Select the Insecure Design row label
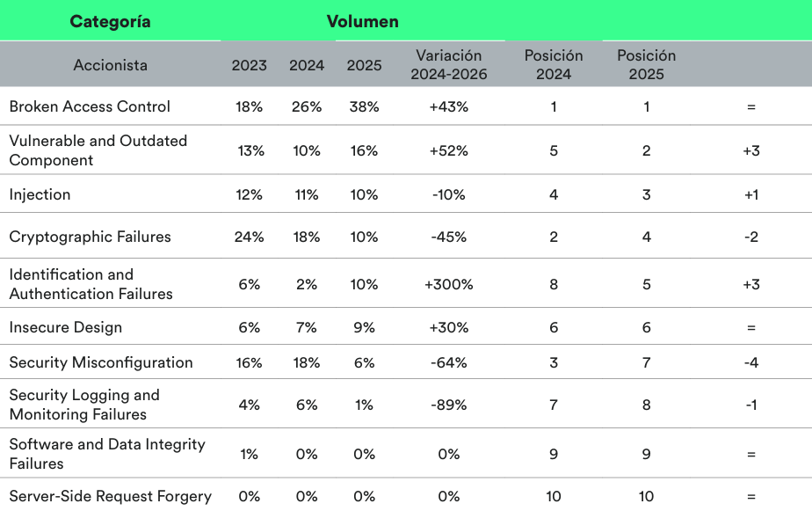 point(65,327)
